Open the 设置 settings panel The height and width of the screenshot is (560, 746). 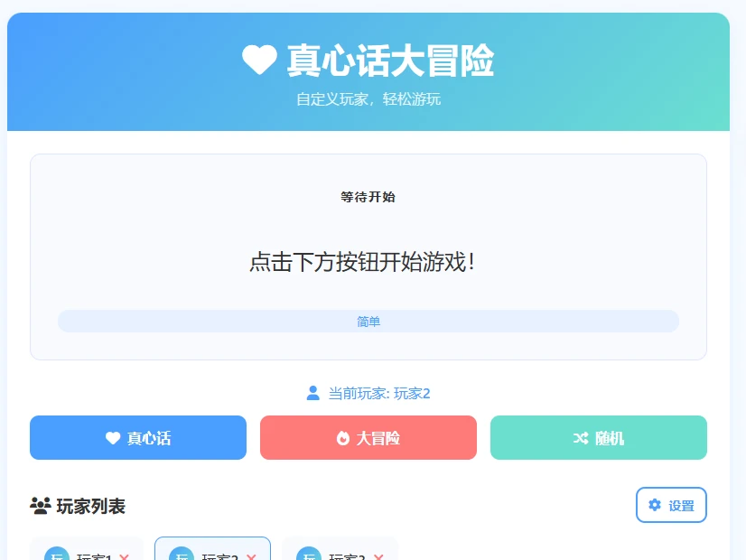click(x=671, y=505)
